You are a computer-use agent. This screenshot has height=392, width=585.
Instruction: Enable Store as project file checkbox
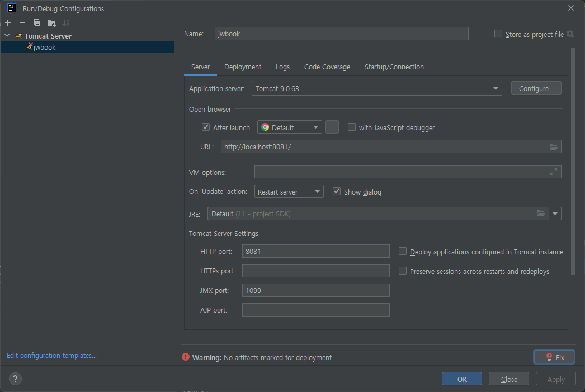498,34
